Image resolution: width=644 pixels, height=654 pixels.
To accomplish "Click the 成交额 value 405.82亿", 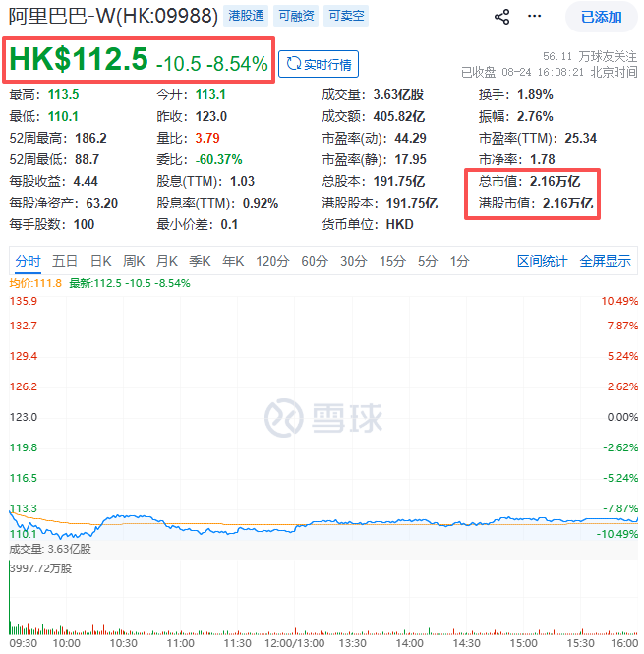I will [399, 116].
